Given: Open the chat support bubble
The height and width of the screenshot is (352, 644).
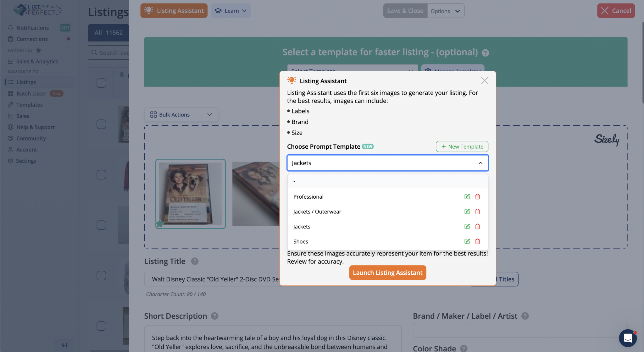Looking at the screenshot, I should tap(628, 338).
